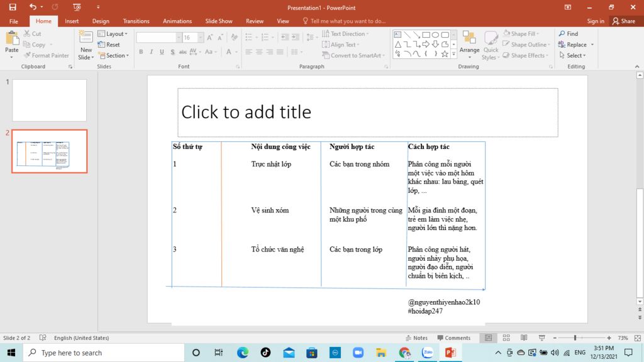Viewport: 644px width, 362px height.
Task: Open the font name combo box
Action: click(158, 37)
